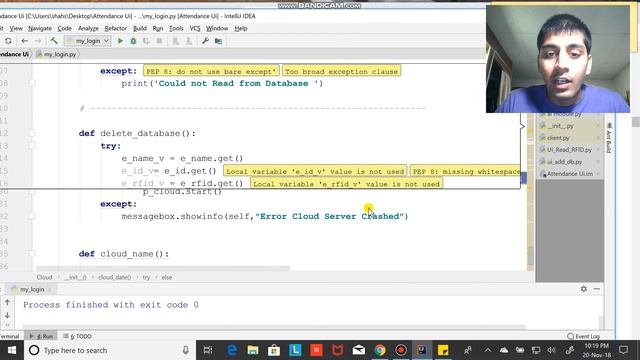
Task: Click the Run with Coverage icon
Action: point(146,41)
